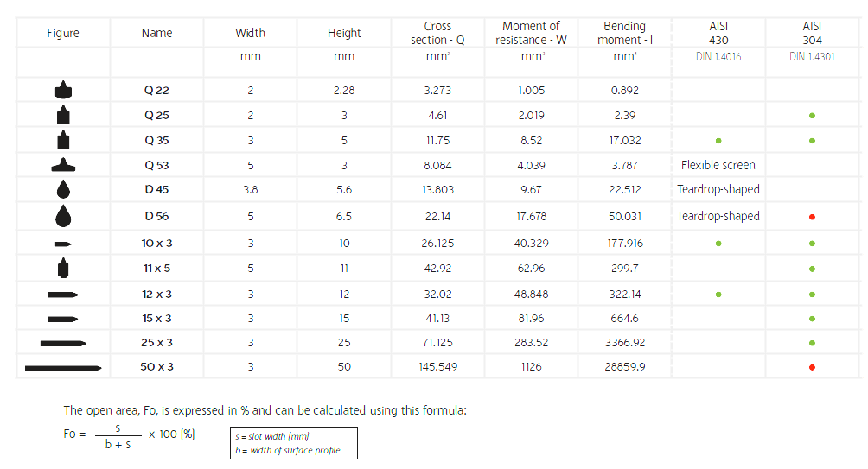Image resolution: width=868 pixels, height=469 pixels.
Task: Click the D 45 teardrop figure icon
Action: click(62, 190)
